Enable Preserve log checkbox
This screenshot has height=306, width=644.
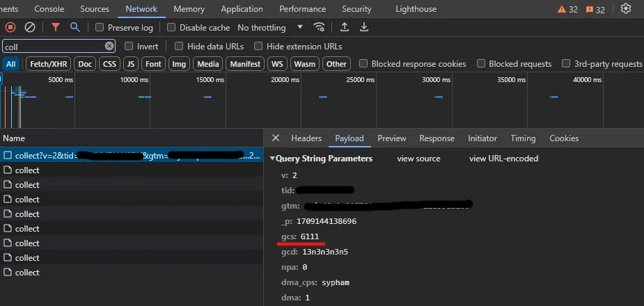pyautogui.click(x=100, y=28)
